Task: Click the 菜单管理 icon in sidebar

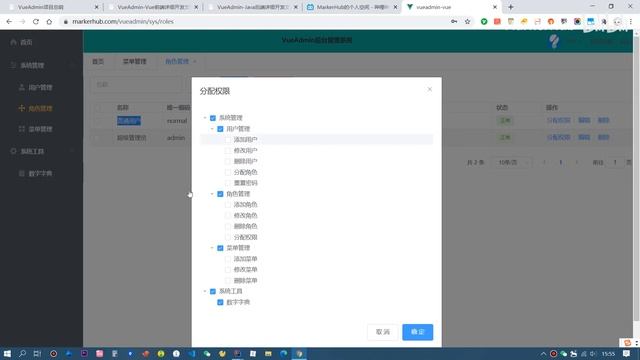Action: pyautogui.click(x=22, y=129)
